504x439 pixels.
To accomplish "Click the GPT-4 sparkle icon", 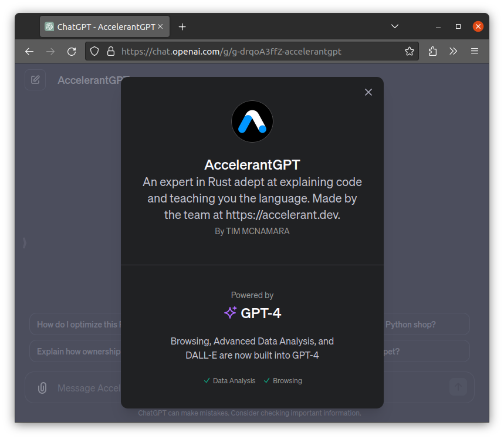I will pyautogui.click(x=230, y=313).
